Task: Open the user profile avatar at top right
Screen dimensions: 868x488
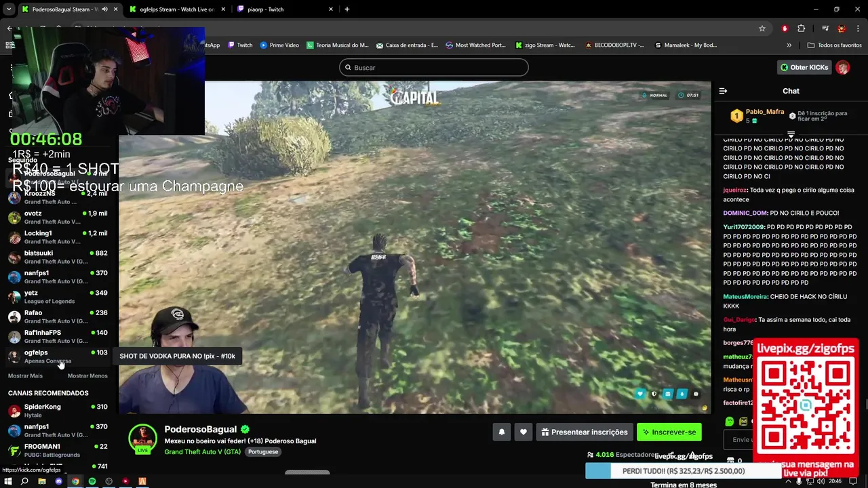Action: pos(843,67)
